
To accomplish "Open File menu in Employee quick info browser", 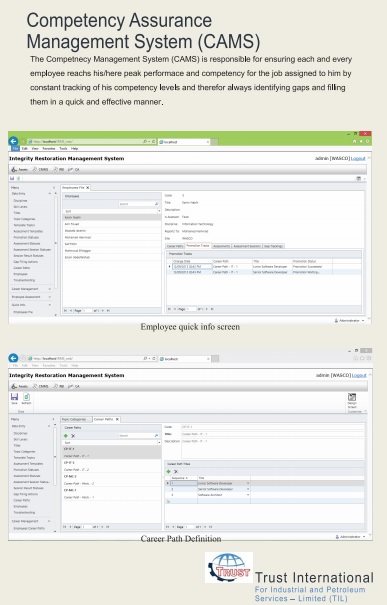I will [x=15, y=149].
